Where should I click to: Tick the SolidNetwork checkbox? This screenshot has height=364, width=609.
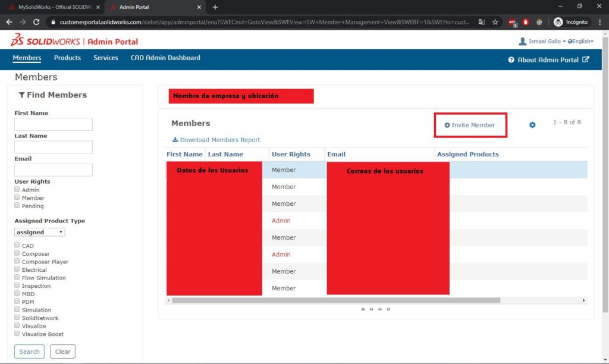17,318
